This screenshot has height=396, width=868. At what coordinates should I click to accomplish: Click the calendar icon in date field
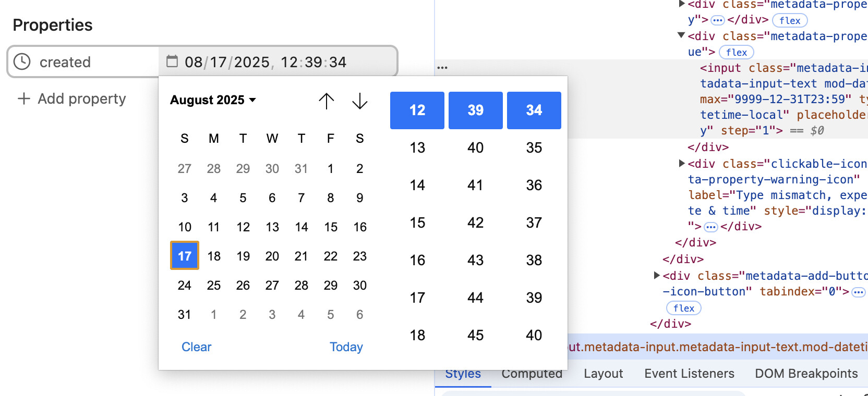click(172, 61)
